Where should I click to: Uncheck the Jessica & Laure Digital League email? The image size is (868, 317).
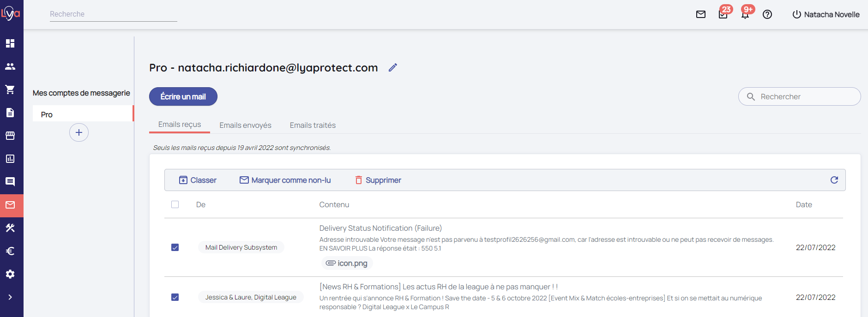[175, 297]
